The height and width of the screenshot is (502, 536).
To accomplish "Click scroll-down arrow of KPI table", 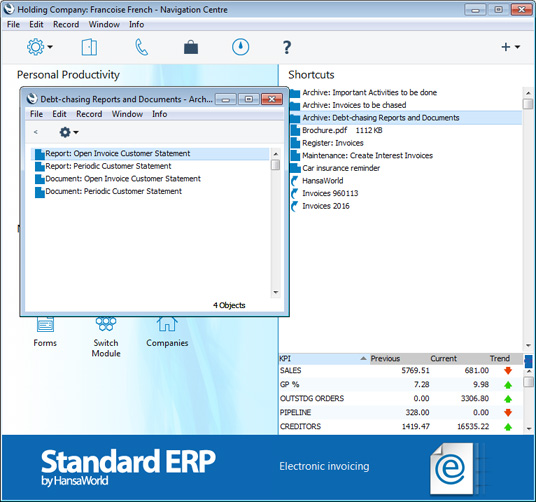I will [528, 429].
